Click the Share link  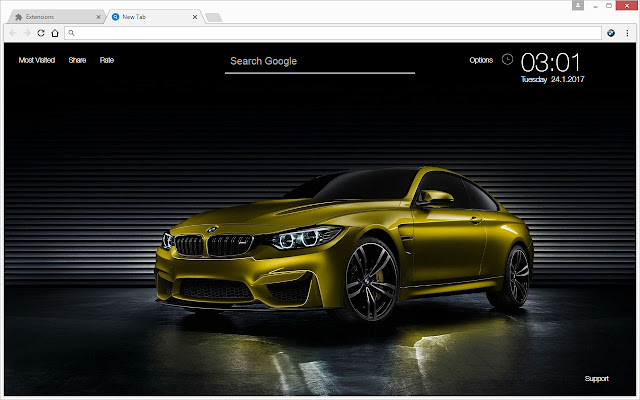tap(77, 60)
